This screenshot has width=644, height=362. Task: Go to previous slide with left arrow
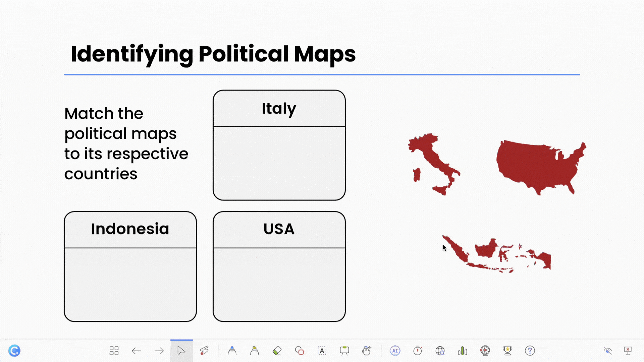coord(137,351)
